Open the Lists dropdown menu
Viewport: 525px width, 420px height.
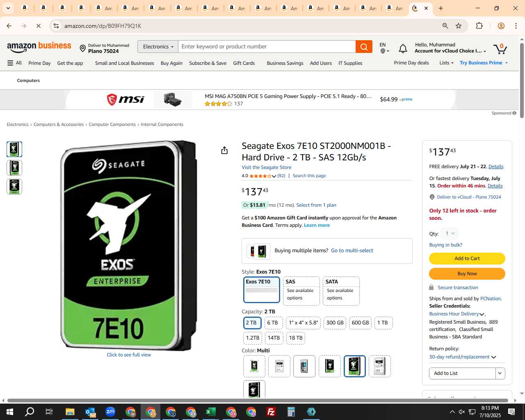coord(446,63)
